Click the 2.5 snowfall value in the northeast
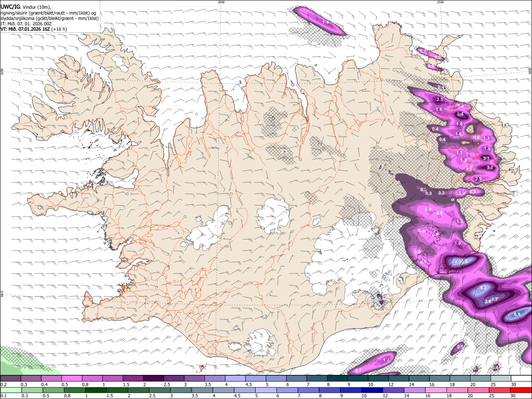Screen dimensions: 532x399 (x=440, y=100)
